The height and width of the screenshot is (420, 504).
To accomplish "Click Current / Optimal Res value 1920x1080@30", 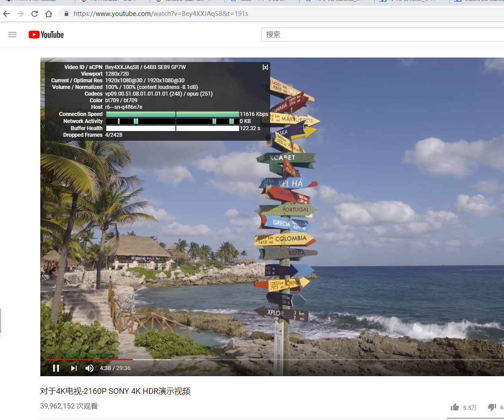I will tap(145, 81).
